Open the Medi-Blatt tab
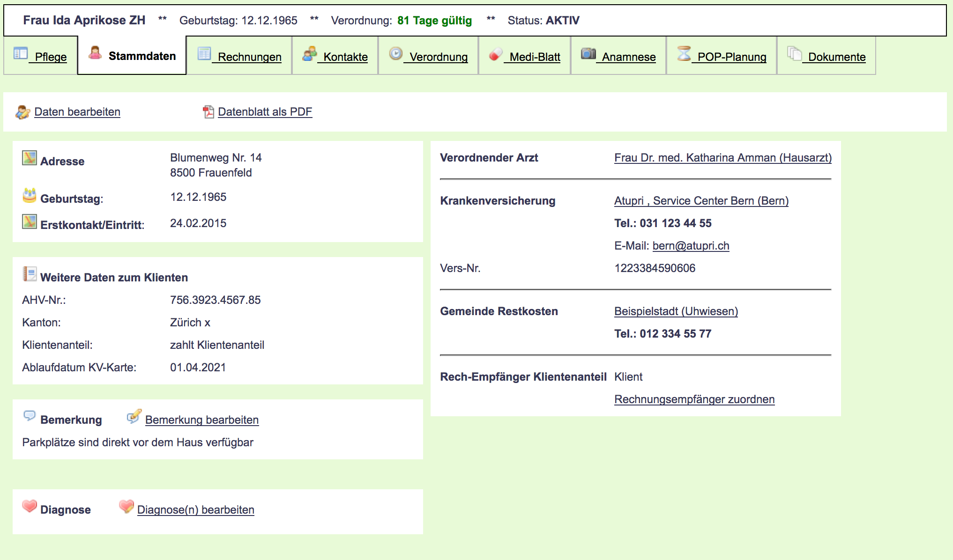Screen dimensions: 953x560 [535, 57]
